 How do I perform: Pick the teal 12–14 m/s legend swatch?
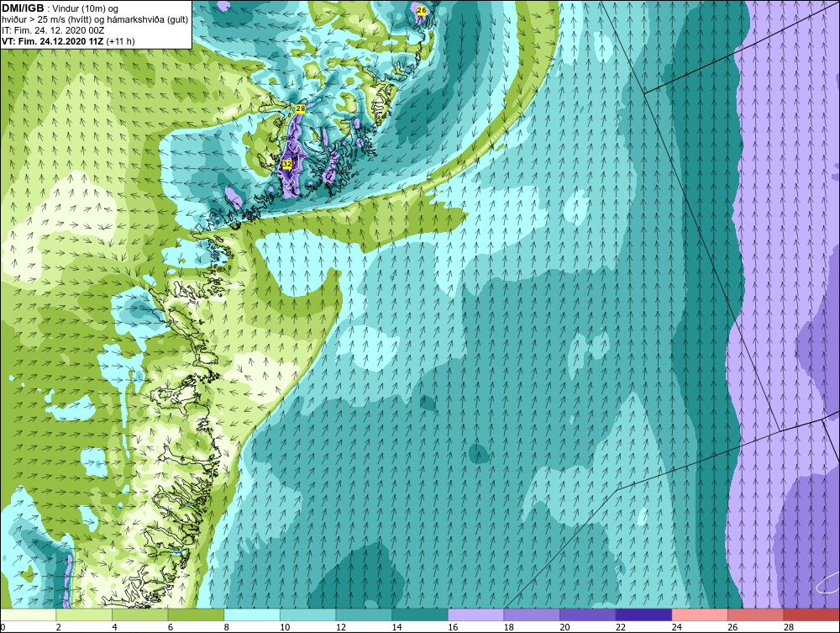(364, 615)
